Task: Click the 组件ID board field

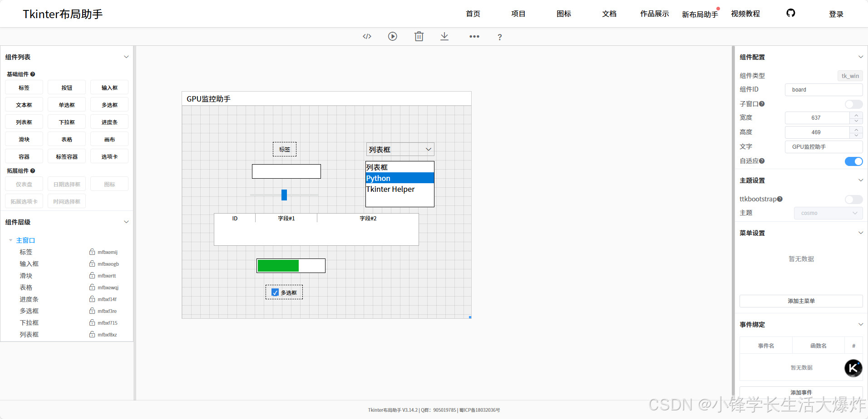Action: pos(824,90)
